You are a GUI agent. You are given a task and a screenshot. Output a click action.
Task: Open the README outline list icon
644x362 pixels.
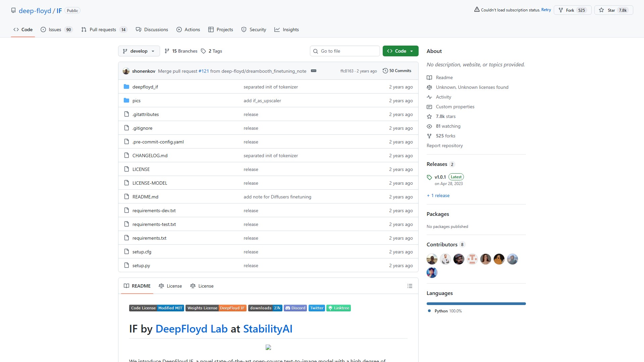[x=410, y=286]
